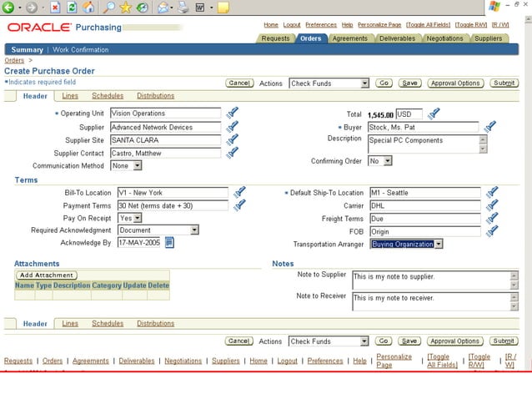532x399 pixels.
Task: Click the Favorites star icon
Action: click(x=126, y=8)
